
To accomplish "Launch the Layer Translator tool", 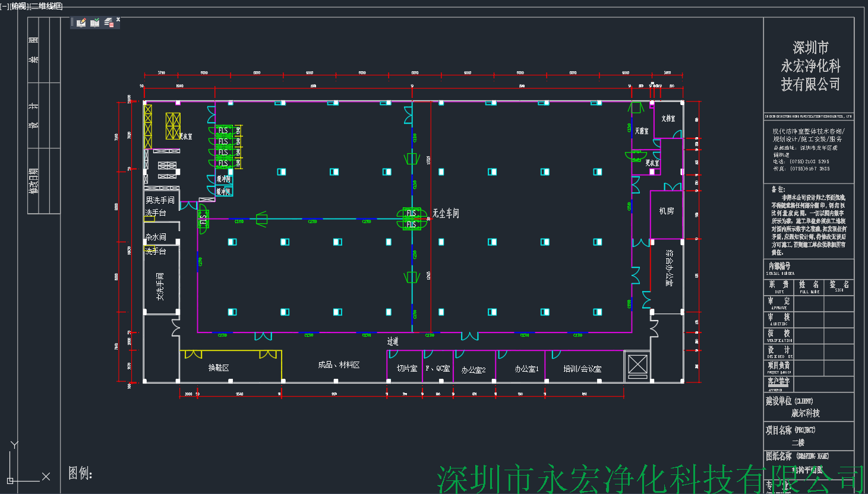I will [x=108, y=23].
